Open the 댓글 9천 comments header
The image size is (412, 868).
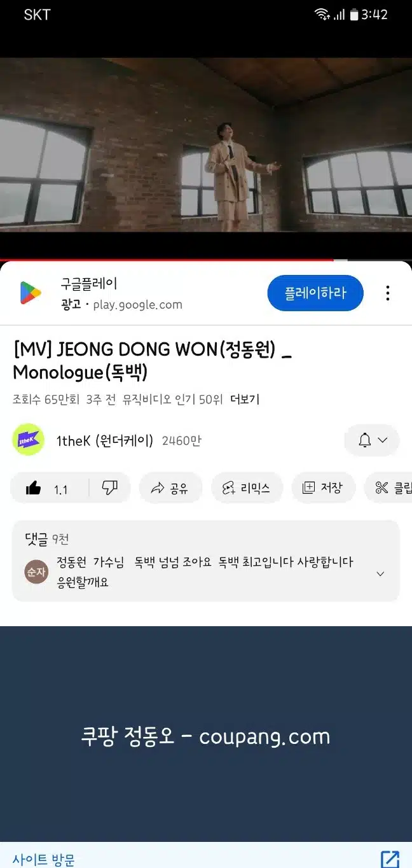(47, 540)
